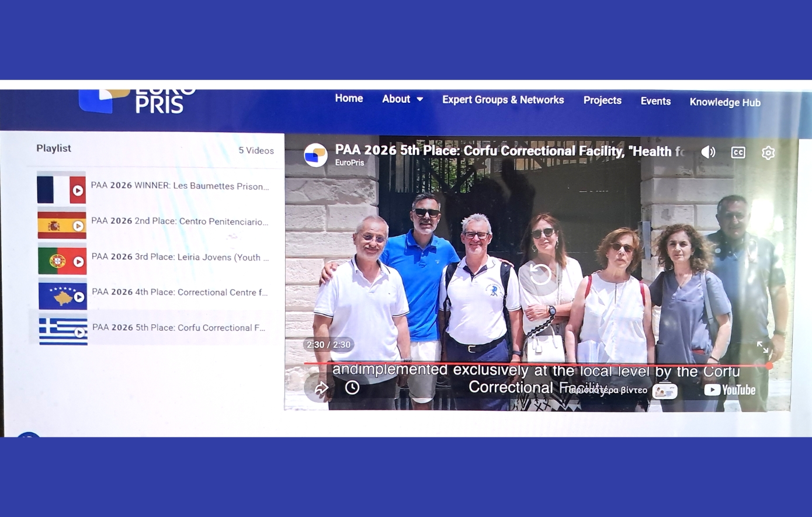Screen dimensions: 812x517
Task: Expand the About dropdown arrow
Action: click(x=419, y=99)
